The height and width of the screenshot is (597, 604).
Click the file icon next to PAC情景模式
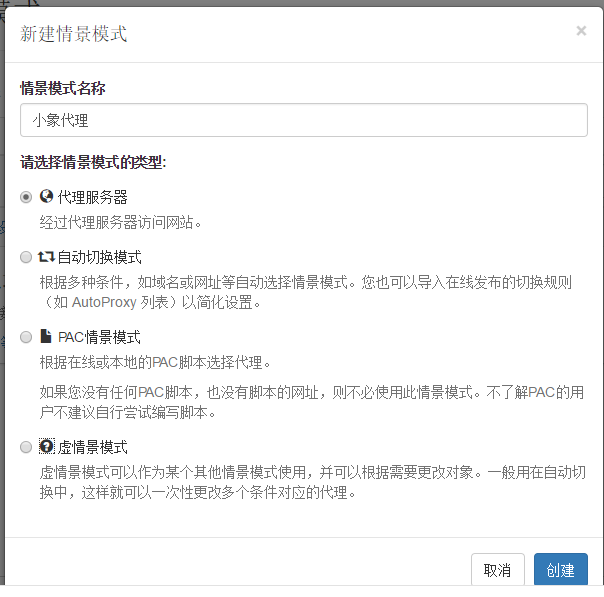point(46,336)
